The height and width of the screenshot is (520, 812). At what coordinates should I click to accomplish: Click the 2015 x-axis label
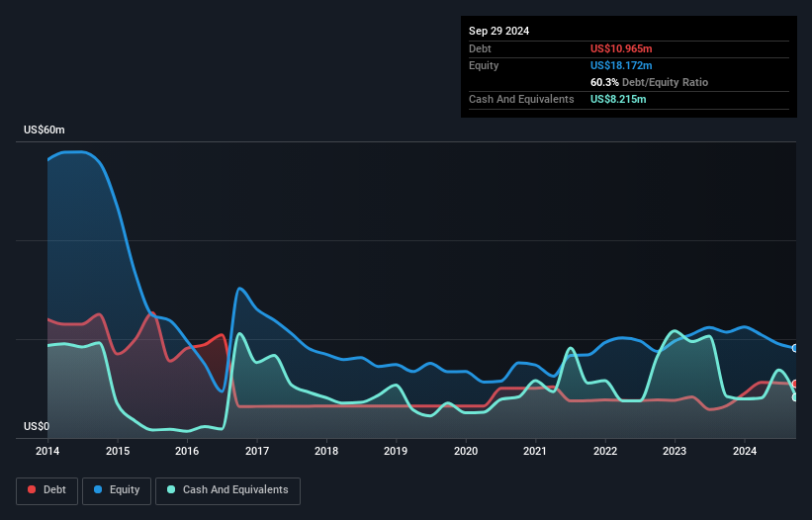coord(118,451)
